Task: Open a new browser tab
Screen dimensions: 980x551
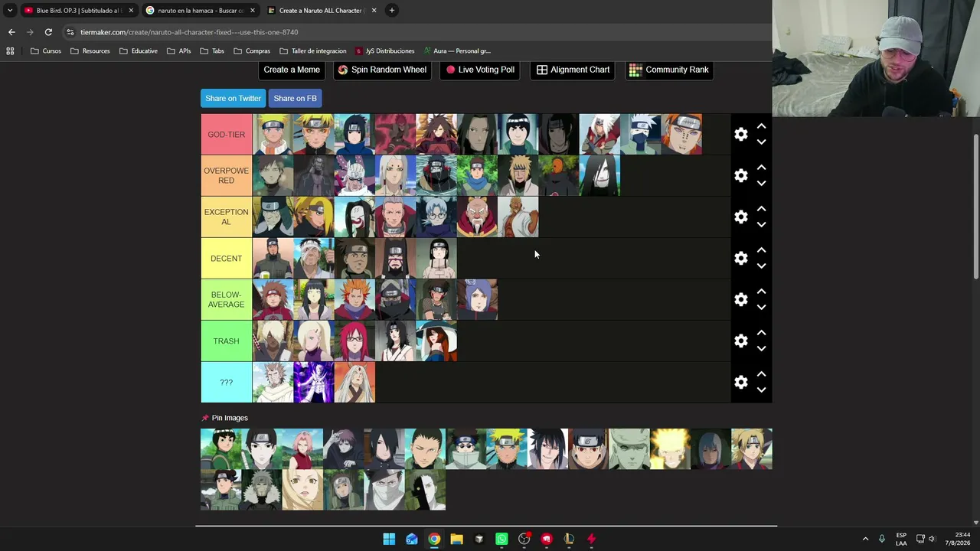Action: [391, 11]
